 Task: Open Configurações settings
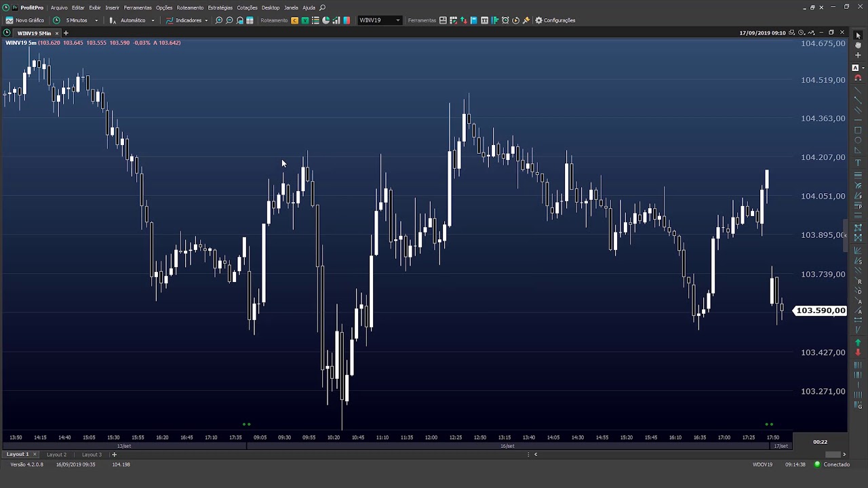pos(555,20)
